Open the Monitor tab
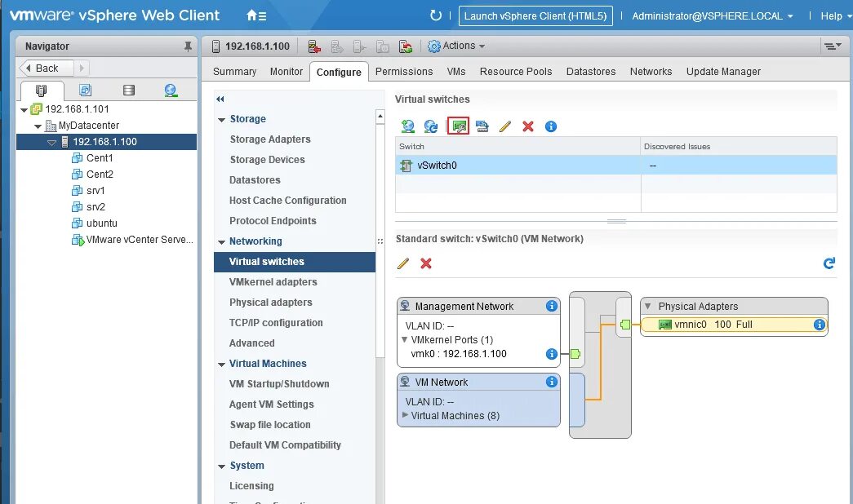 [x=287, y=72]
